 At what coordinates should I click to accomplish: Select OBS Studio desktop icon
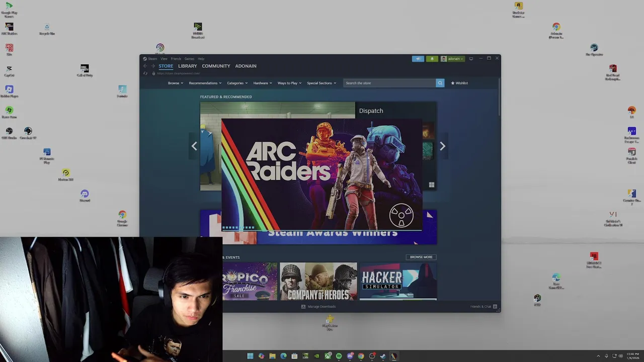click(x=9, y=133)
